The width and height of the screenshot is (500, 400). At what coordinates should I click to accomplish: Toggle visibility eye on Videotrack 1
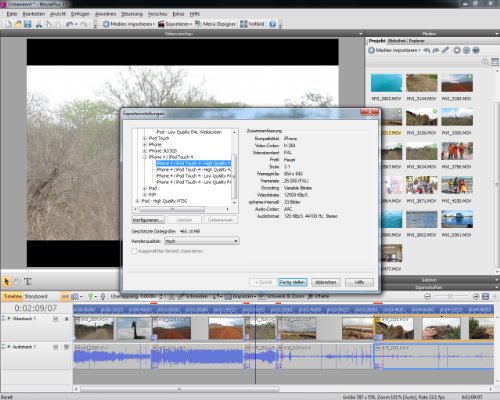[66, 319]
